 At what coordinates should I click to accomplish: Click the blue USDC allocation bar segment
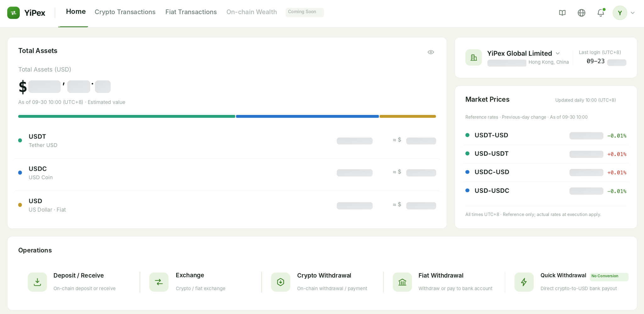(x=307, y=116)
